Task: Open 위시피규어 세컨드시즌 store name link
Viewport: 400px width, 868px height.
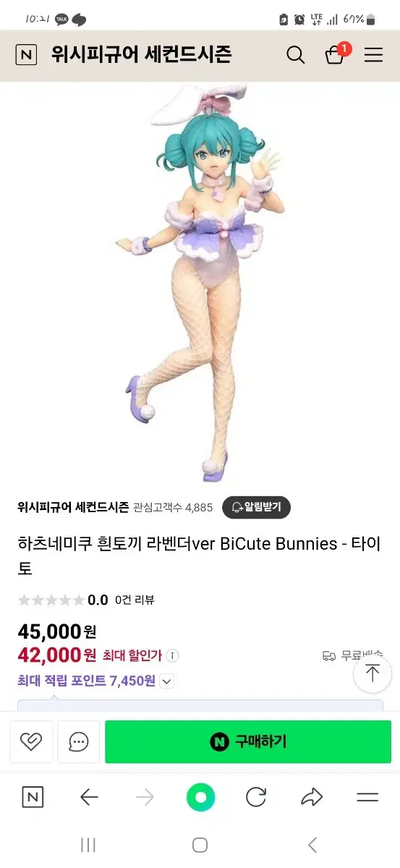Action: coord(73,507)
